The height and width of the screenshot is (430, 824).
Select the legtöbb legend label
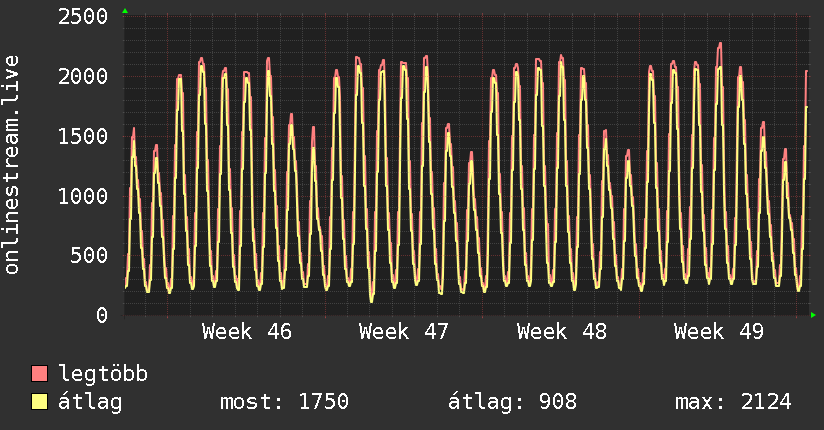103,374
